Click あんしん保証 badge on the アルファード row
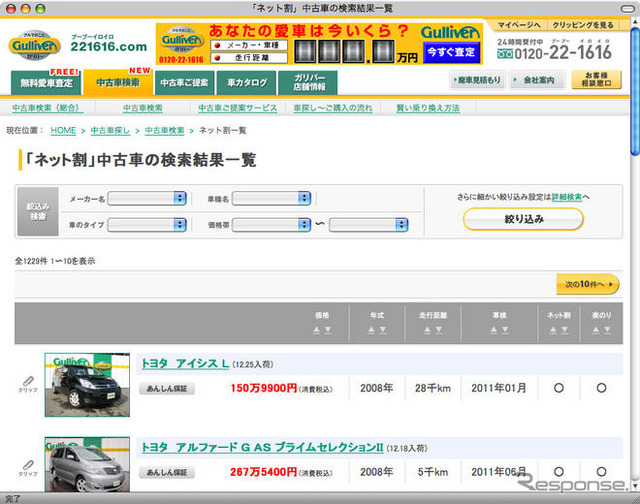Screen dimensions: 640x504 (167, 472)
